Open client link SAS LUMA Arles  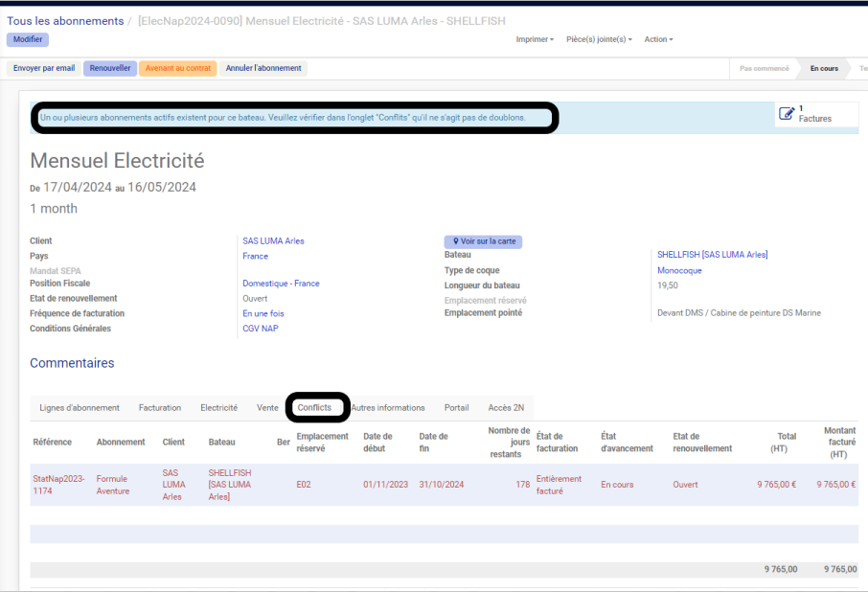click(273, 241)
